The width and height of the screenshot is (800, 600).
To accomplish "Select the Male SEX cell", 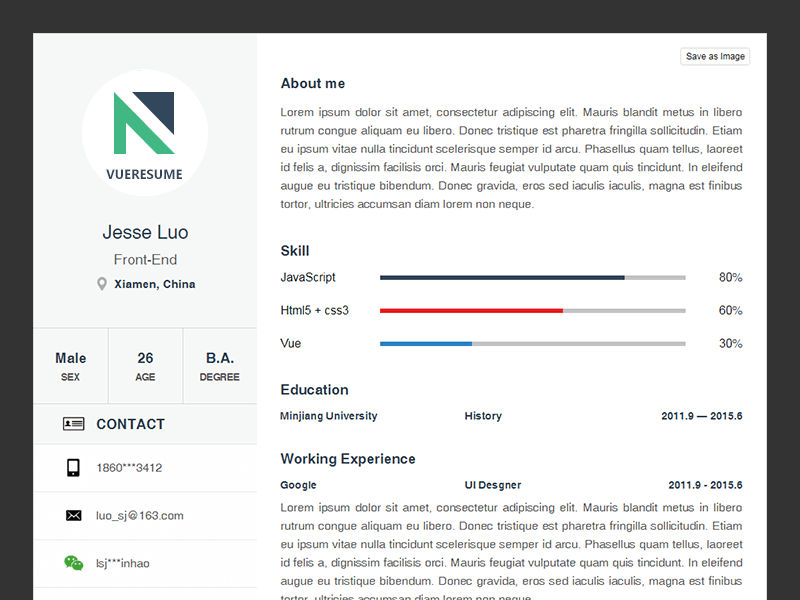I will 70,365.
